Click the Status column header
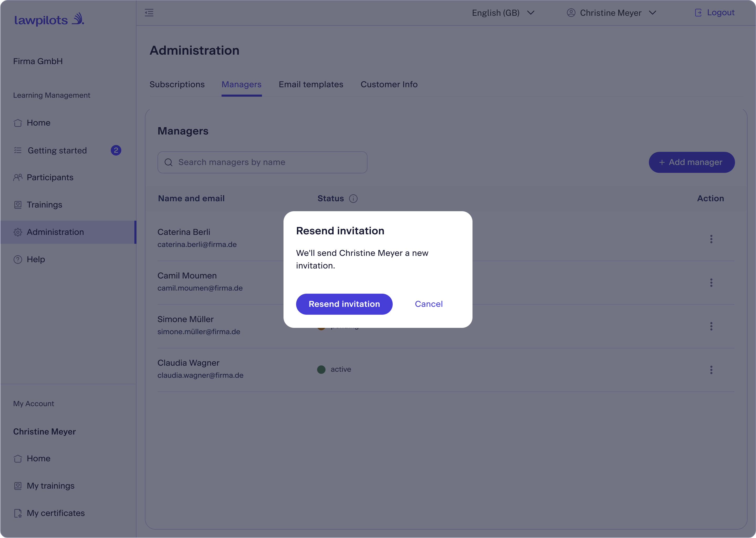The width and height of the screenshot is (756, 538). (331, 198)
